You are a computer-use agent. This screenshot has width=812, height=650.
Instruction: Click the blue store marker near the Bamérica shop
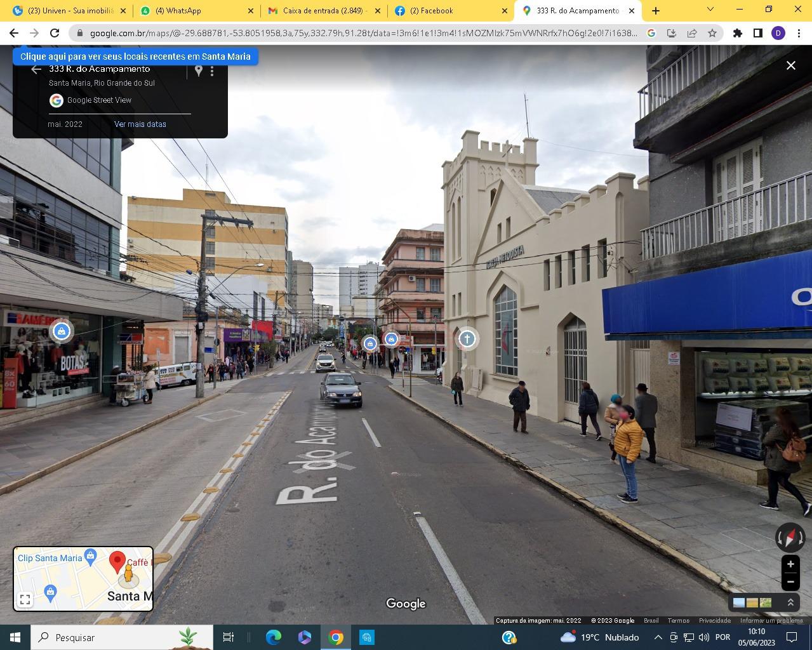pyautogui.click(x=61, y=331)
